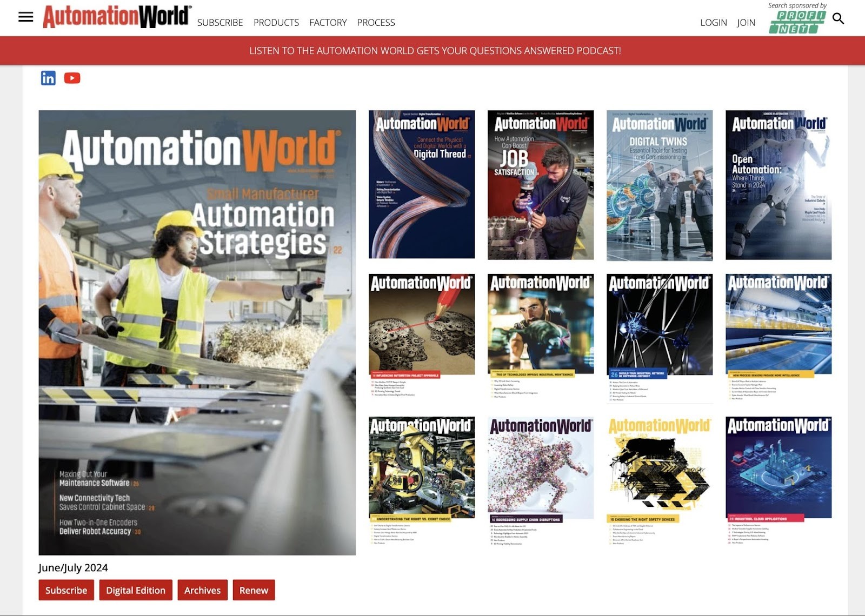Open the Open Automation issue cover
Image resolution: width=865 pixels, height=616 pixels.
(778, 185)
